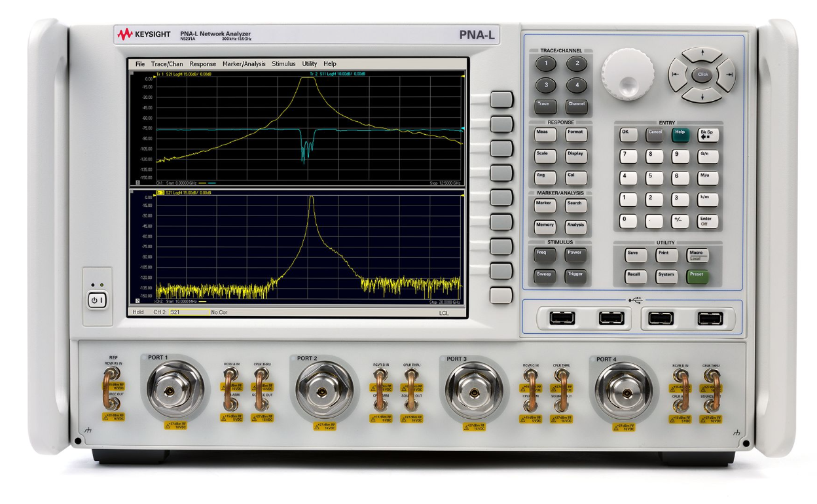Push the Power stimulus key
817x504 pixels.
point(576,255)
